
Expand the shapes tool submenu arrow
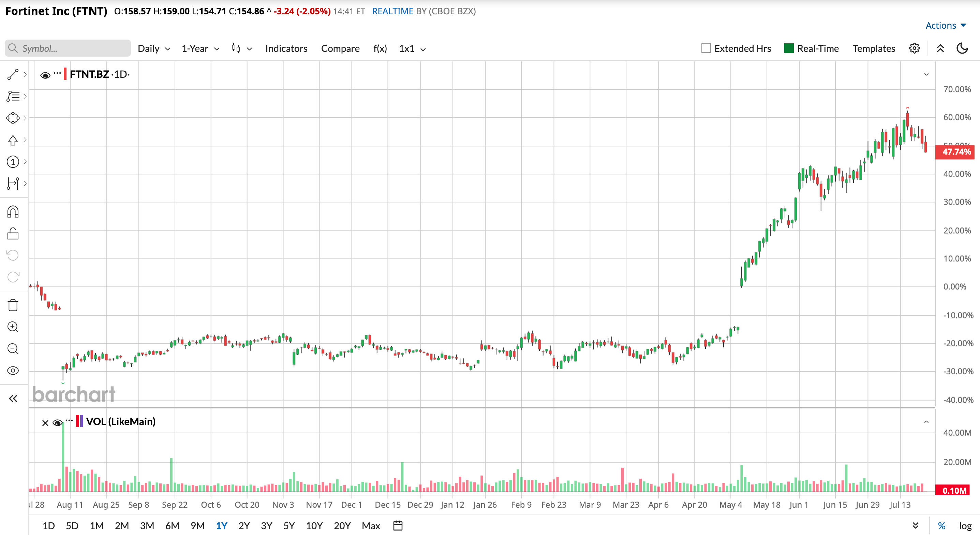coord(25,118)
